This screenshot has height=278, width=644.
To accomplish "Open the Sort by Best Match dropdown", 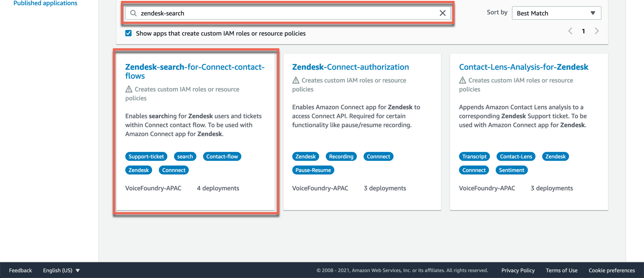I will [x=556, y=13].
